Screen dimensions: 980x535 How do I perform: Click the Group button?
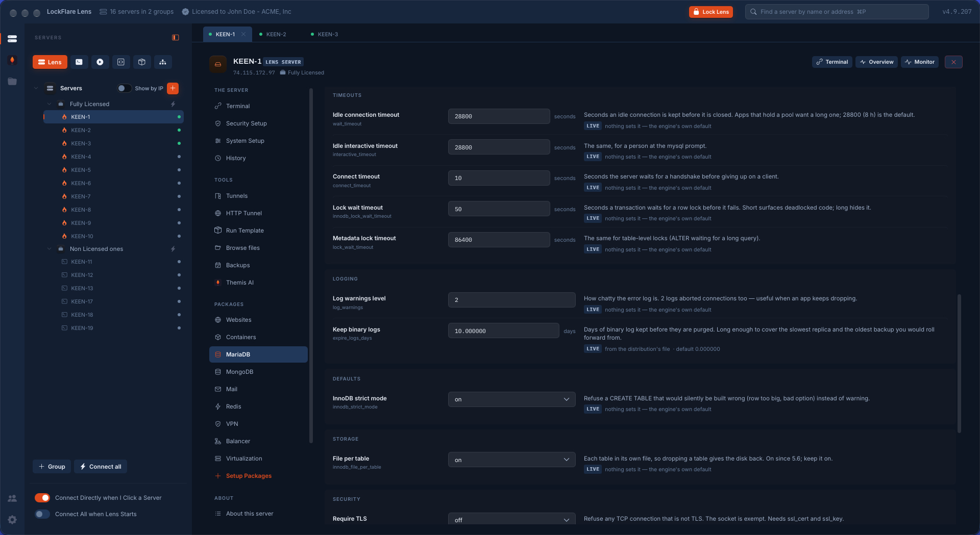click(x=52, y=467)
